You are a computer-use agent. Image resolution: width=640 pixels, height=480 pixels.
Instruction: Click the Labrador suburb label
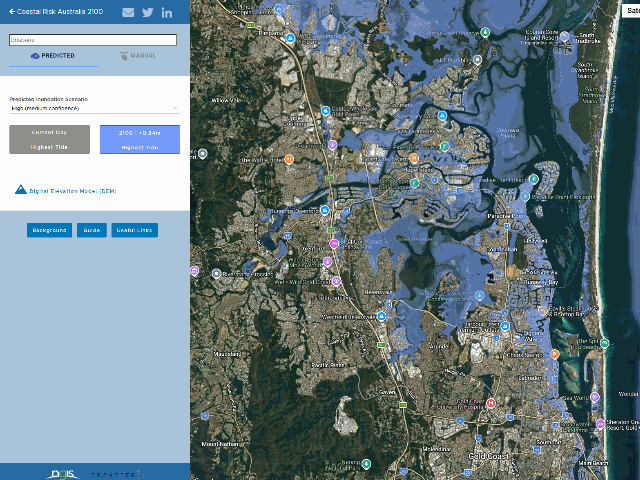click(x=530, y=378)
